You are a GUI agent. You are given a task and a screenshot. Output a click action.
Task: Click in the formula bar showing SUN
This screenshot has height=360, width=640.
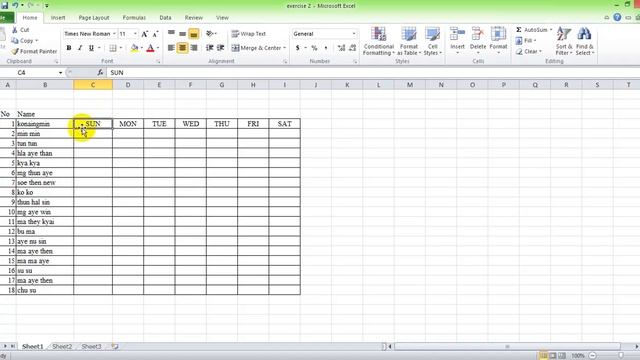pos(373,73)
